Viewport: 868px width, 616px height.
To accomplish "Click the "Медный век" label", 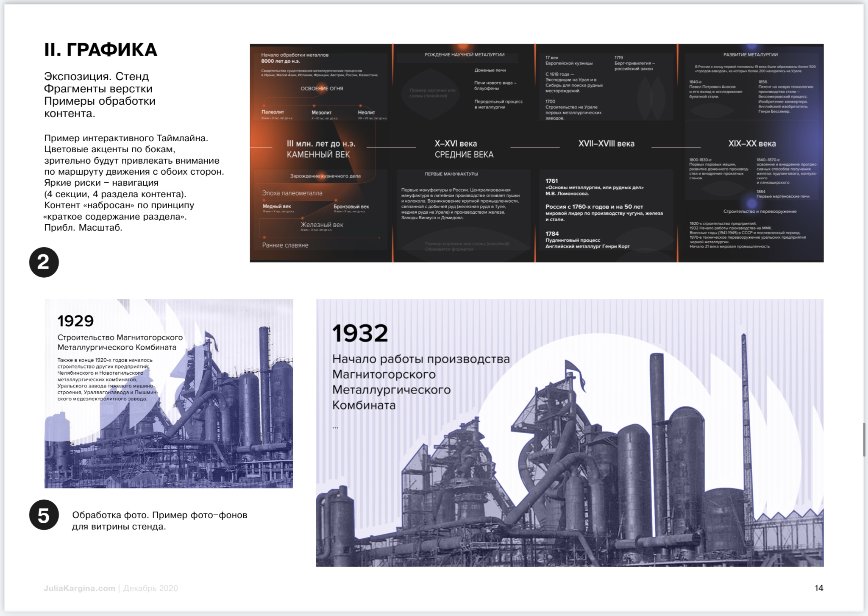I will coord(277,206).
